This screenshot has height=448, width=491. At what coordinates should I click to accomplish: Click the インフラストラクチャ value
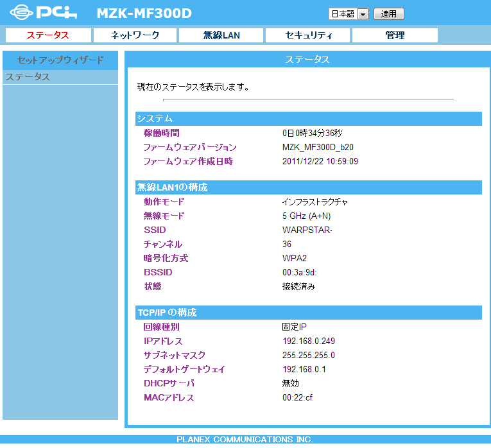pyautogui.click(x=315, y=202)
